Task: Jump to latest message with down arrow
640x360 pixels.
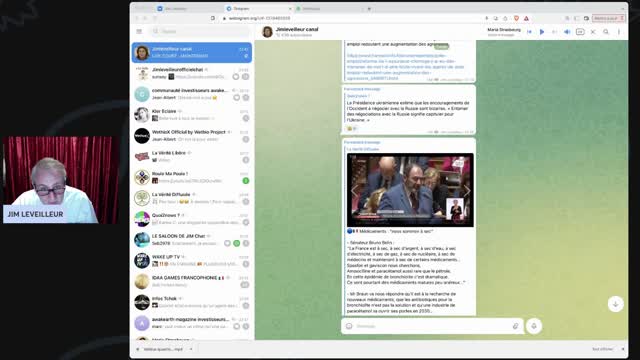Action: (616, 304)
